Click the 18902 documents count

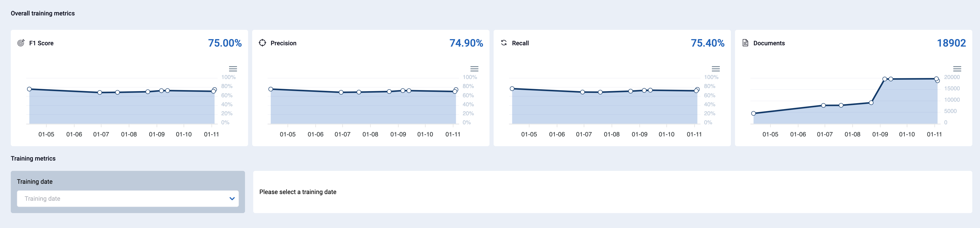pyautogui.click(x=951, y=43)
